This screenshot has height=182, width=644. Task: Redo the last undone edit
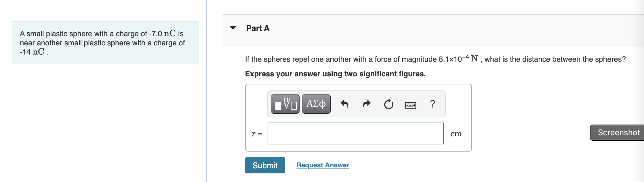[367, 104]
